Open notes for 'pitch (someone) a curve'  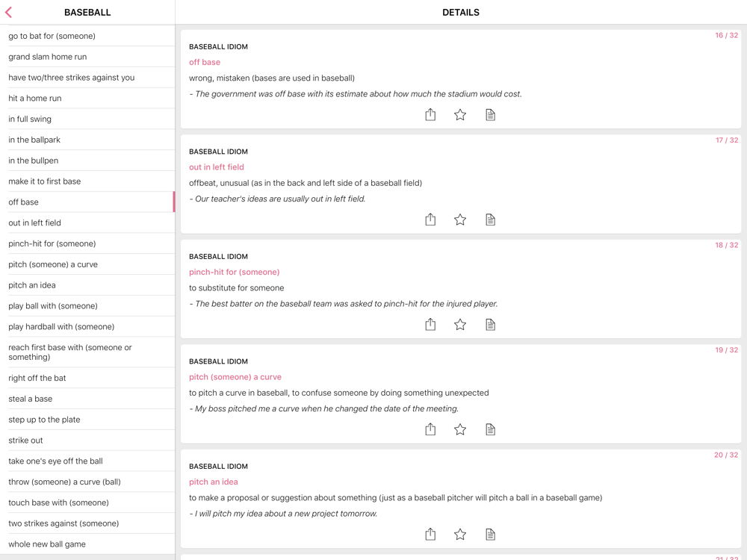[x=490, y=429]
